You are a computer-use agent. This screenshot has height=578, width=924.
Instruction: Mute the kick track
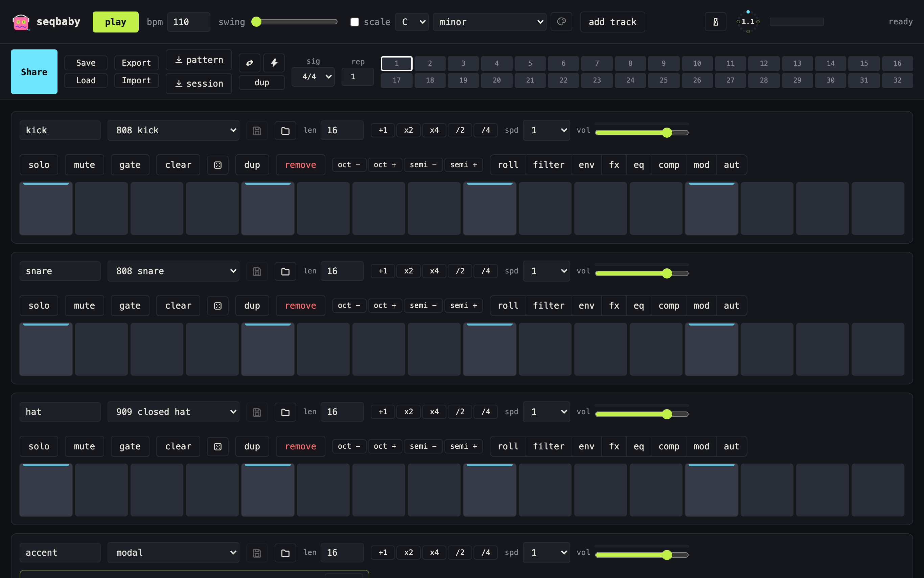[x=85, y=165]
